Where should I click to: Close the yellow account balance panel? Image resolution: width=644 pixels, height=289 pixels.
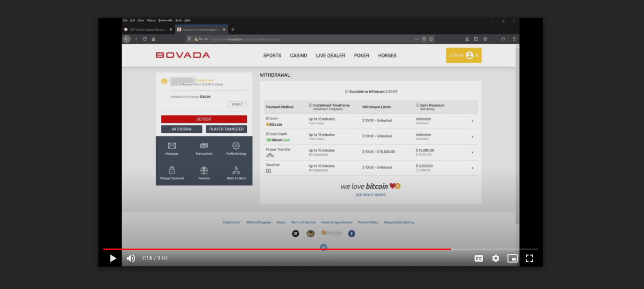(477, 55)
